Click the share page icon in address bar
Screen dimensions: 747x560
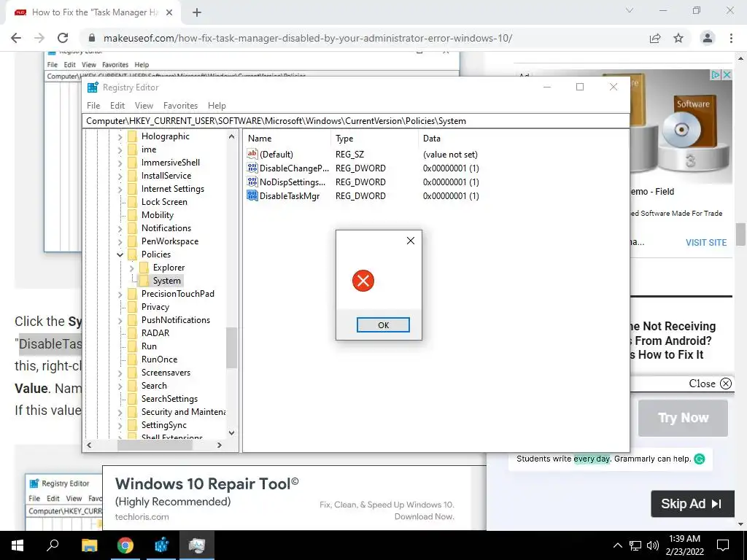[655, 38]
